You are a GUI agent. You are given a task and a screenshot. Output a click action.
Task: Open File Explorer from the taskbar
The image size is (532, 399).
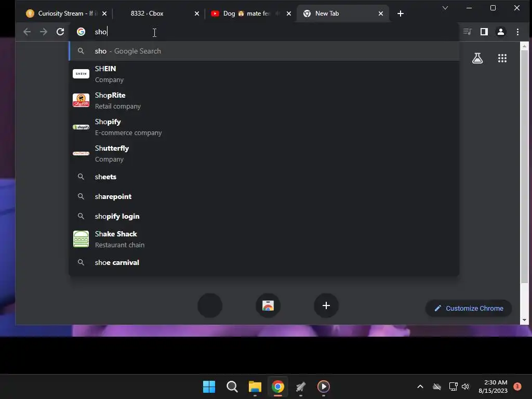255,387
